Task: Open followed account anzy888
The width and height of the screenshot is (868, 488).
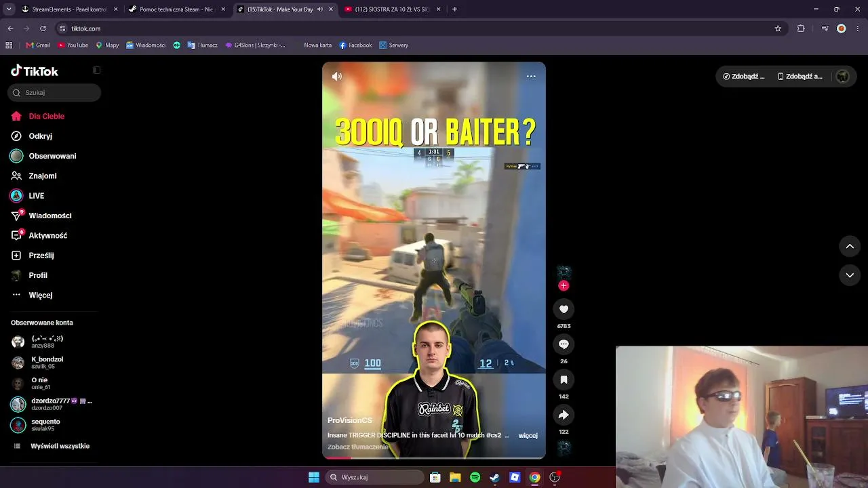Action: click(47, 342)
